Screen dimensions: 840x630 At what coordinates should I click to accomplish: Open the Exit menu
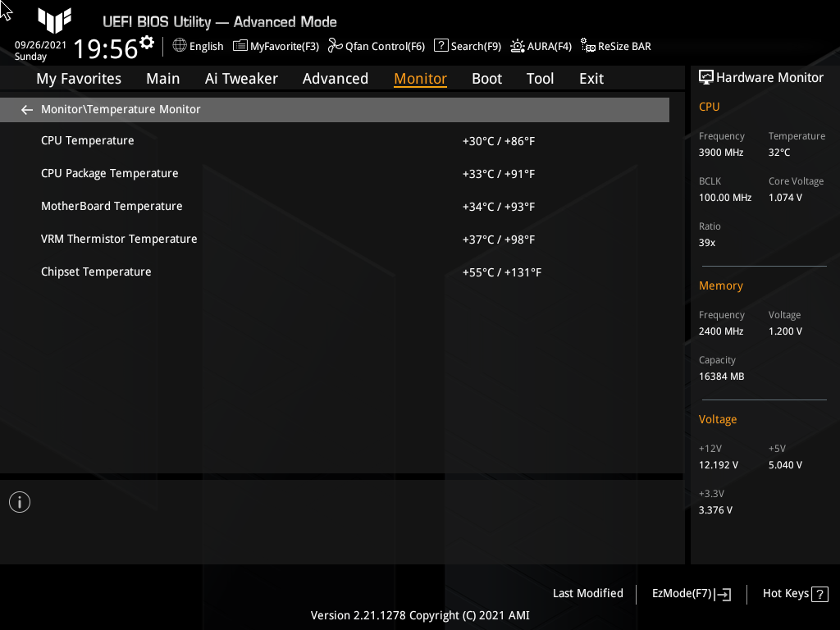point(591,78)
